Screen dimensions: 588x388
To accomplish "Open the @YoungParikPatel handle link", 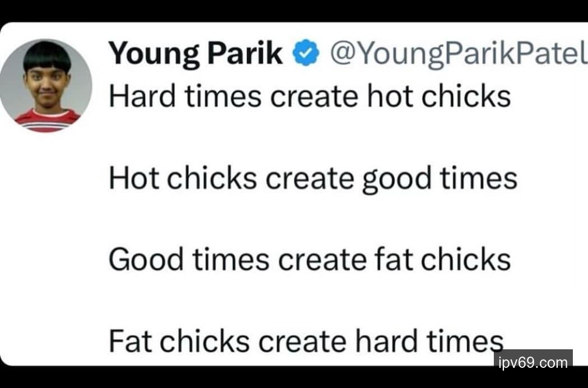I will 455,54.
